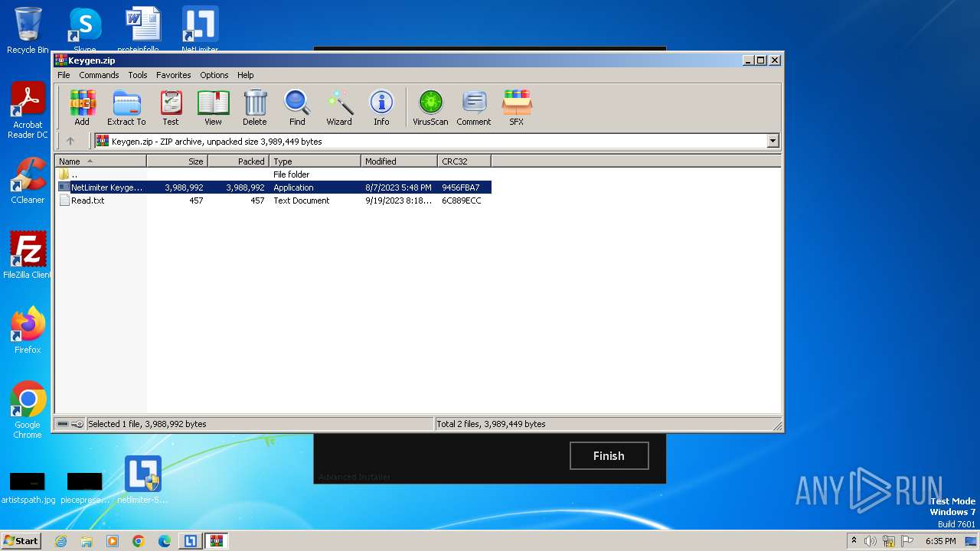The height and width of the screenshot is (551, 980).
Task: Open Firefox desktop icon
Action: pos(28,331)
